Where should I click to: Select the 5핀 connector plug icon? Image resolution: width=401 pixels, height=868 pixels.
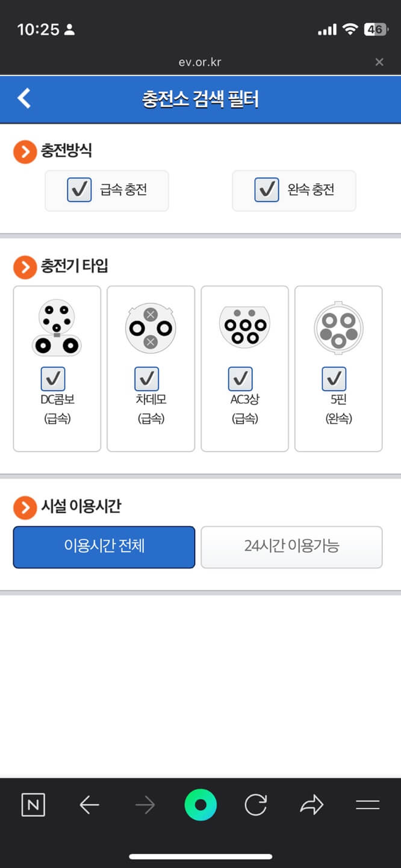pos(338,327)
